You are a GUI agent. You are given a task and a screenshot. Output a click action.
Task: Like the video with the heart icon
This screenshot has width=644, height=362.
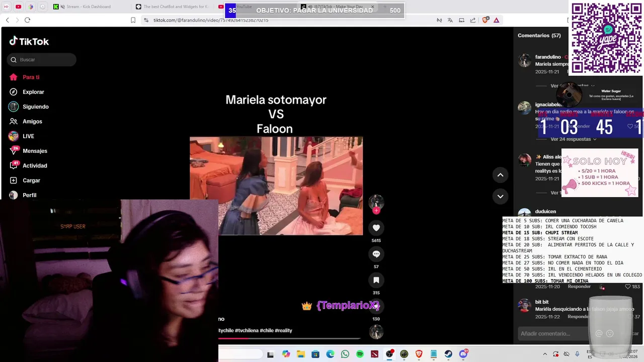tap(376, 228)
